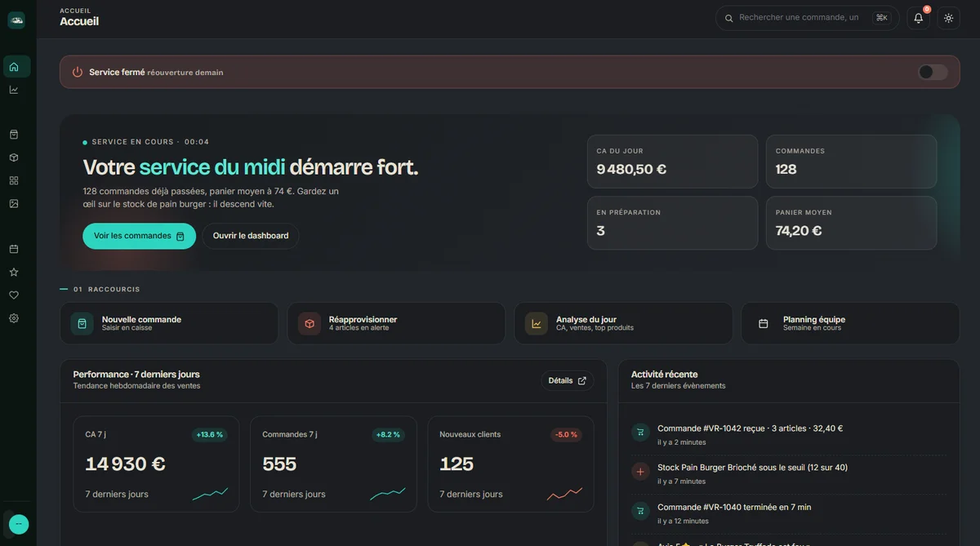
Task: Click the Activité récente heading
Action: pos(664,375)
